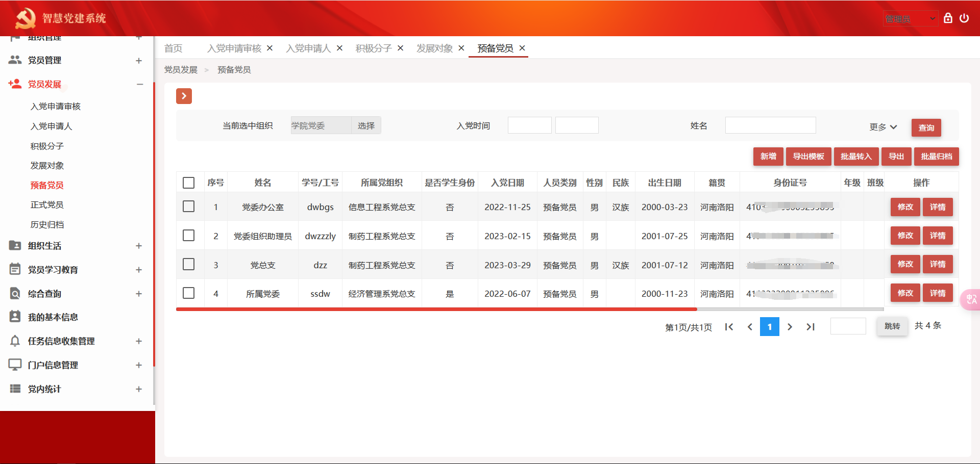Click the power logout icon
The image size is (980, 464).
[x=964, y=18]
